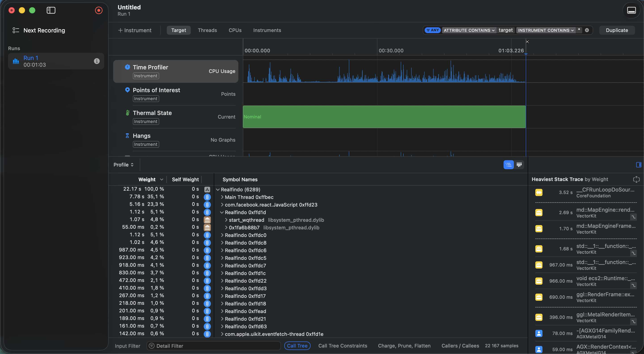This screenshot has width=644, height=354.
Task: Collapse the Realfindo 0xffd1d thread
Action: click(222, 212)
